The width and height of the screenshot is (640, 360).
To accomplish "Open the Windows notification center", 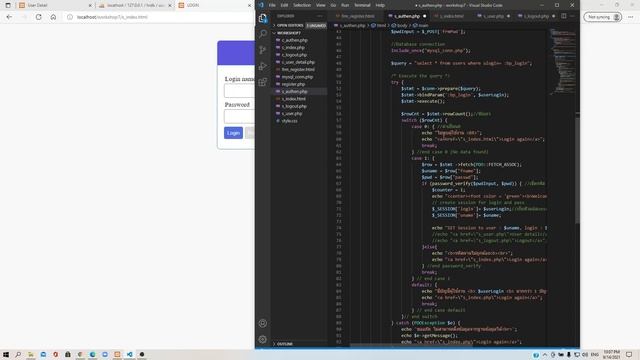I will pyautogui.click(x=629, y=355).
